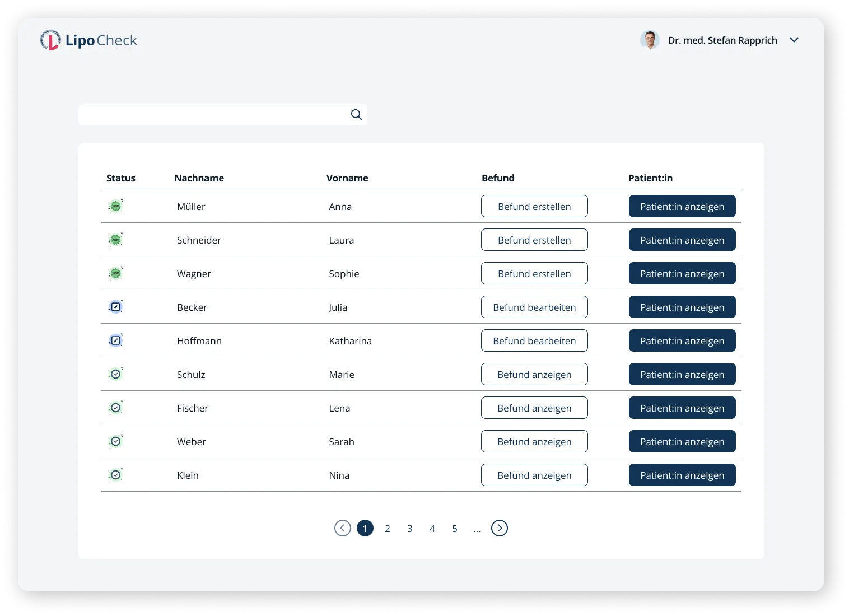Click the previous page arrow in pagination
849x616 pixels.
342,528
